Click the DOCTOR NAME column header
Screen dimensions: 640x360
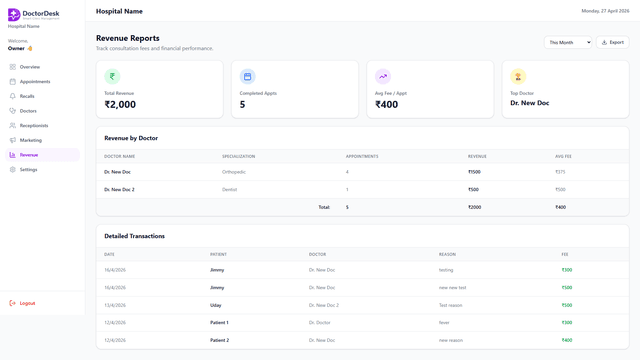[120, 157]
